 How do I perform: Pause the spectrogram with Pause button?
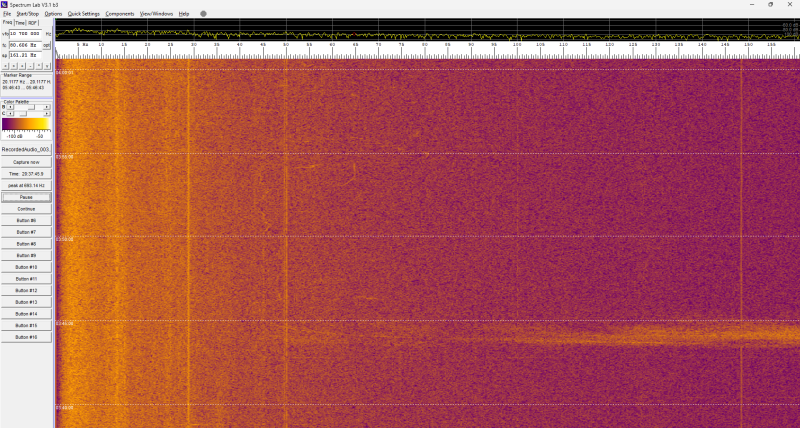(x=26, y=197)
